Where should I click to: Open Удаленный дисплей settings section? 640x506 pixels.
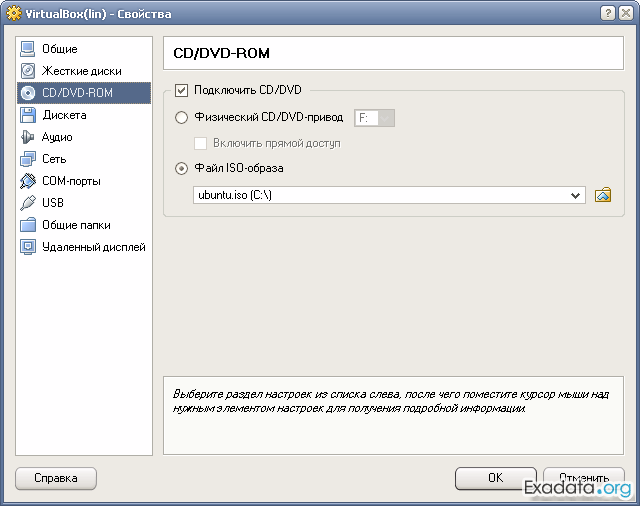(93, 247)
